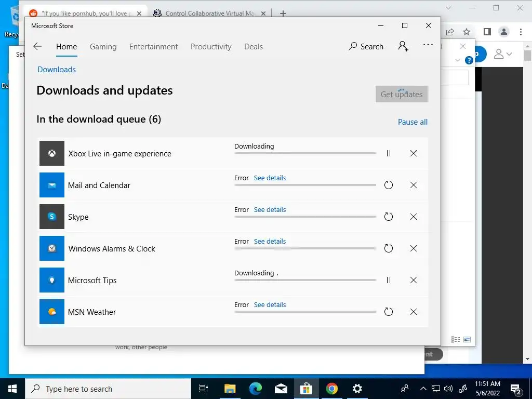Screen dimensions: 532x399
Task: Click the taskbar search box
Action: pyautogui.click(x=108, y=389)
